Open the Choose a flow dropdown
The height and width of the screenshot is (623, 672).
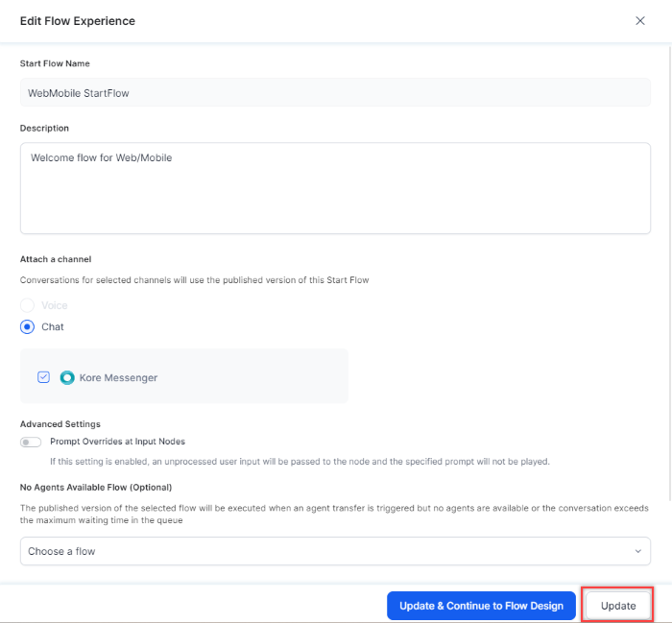coord(335,551)
